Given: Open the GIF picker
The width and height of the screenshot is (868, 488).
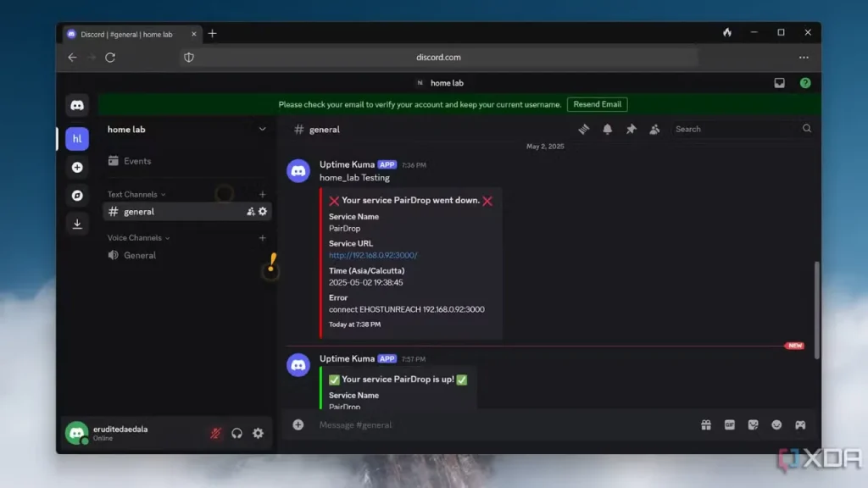Looking at the screenshot, I should [x=730, y=424].
